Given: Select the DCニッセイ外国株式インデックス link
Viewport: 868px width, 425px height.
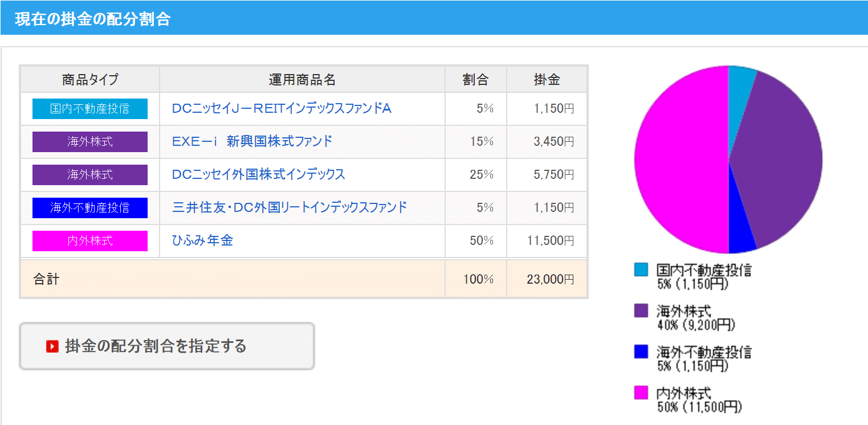Looking at the screenshot, I should (x=259, y=174).
